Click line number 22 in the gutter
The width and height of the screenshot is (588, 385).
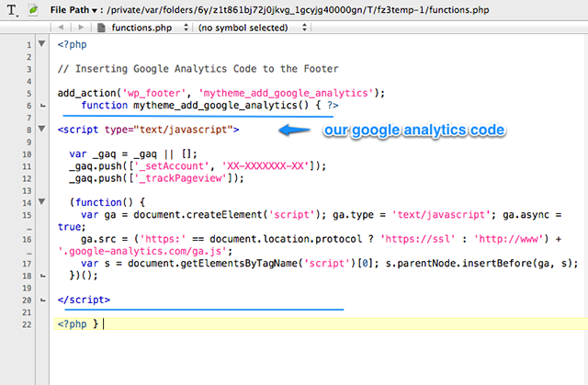pos(27,324)
